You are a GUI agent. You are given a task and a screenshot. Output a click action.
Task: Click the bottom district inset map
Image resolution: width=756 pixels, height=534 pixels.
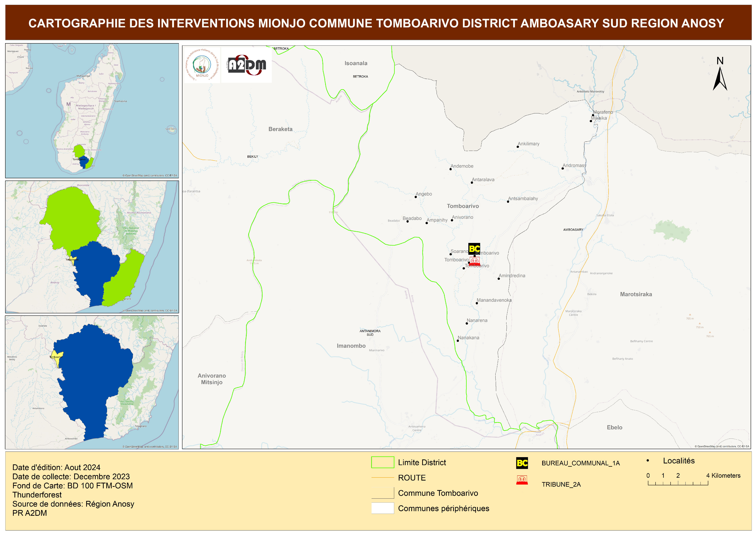pos(92,382)
